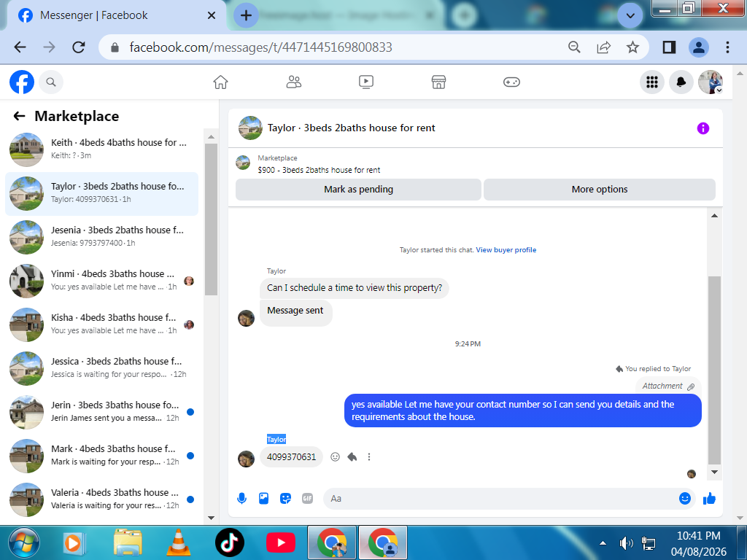Image resolution: width=747 pixels, height=560 pixels.
Task: Click the share page icon in address bar
Action: (603, 47)
